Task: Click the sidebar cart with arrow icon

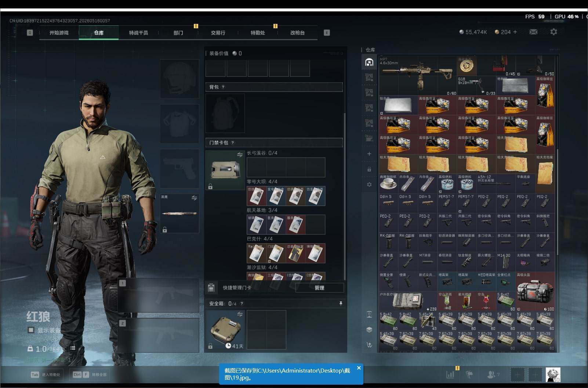Action: 369,345
